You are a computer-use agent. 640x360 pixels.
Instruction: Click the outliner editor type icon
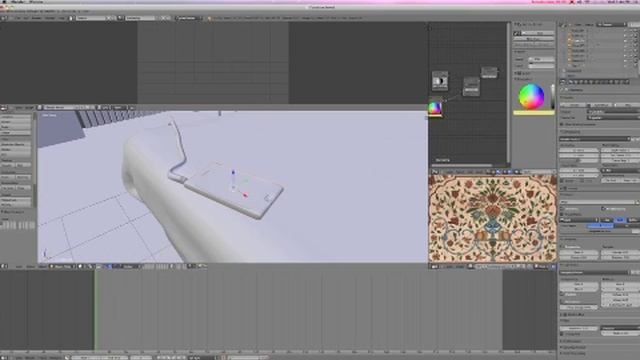tap(564, 24)
